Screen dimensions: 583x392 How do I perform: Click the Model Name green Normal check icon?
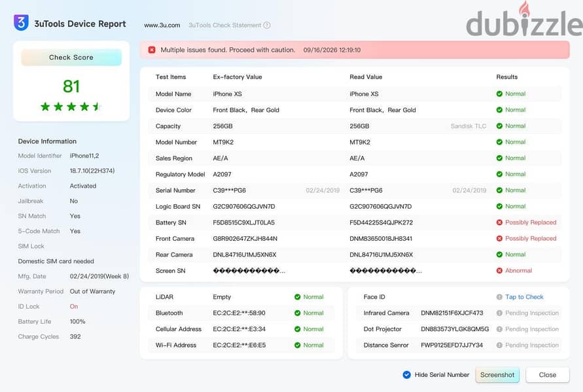click(x=499, y=94)
